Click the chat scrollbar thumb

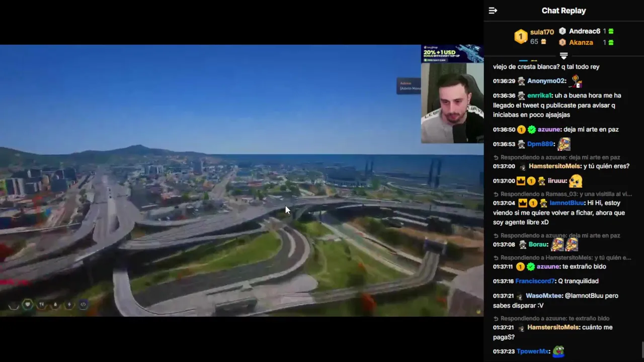[x=642, y=351]
